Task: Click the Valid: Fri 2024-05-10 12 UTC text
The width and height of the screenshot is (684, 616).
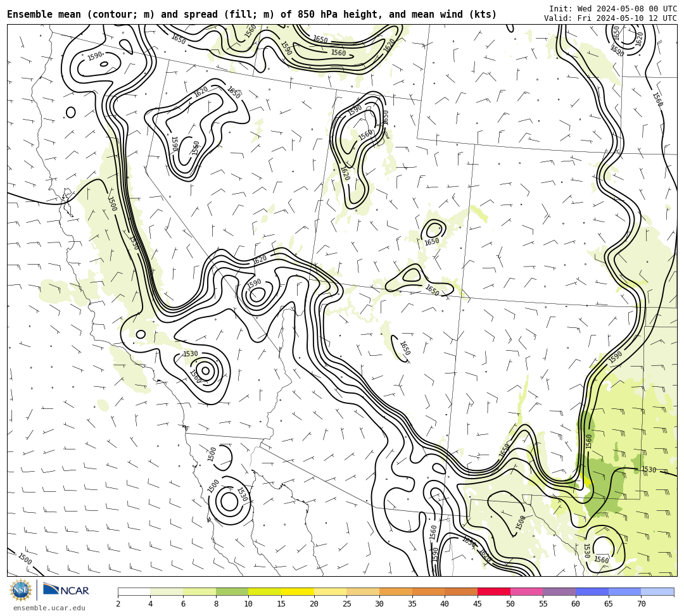Action: pos(611,18)
